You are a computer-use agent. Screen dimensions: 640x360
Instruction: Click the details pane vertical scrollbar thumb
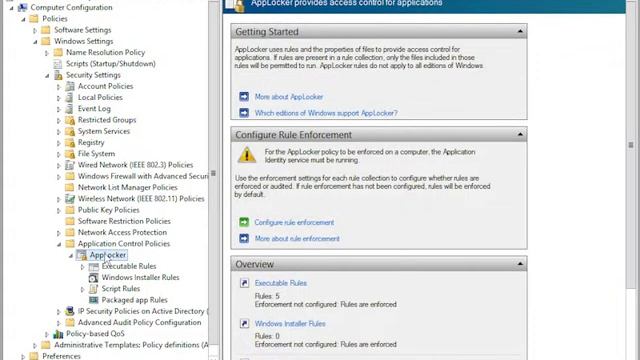(x=631, y=145)
